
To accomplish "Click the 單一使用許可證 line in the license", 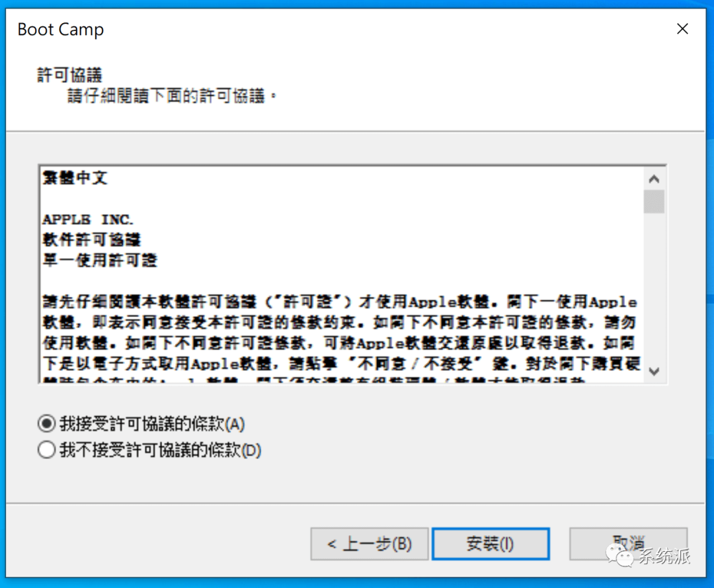I will [100, 260].
